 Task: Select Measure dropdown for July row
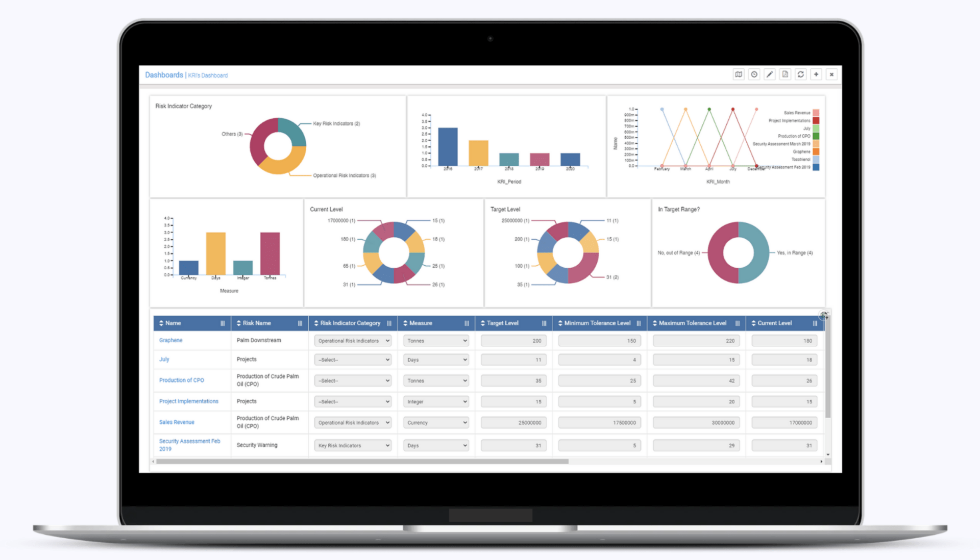coord(437,359)
